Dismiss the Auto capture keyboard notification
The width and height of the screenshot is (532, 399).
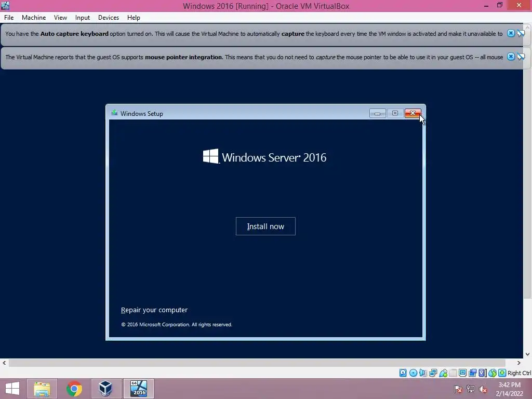(x=511, y=33)
